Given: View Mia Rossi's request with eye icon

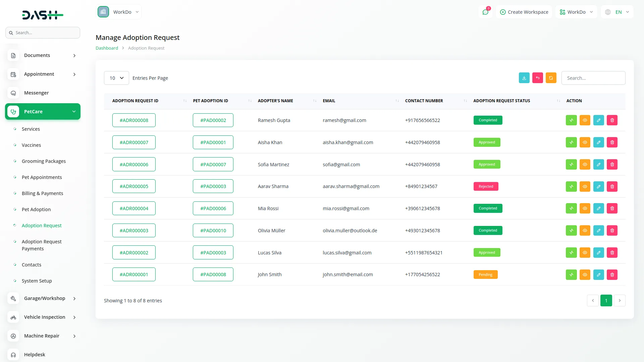Looking at the screenshot, I should coord(585,208).
